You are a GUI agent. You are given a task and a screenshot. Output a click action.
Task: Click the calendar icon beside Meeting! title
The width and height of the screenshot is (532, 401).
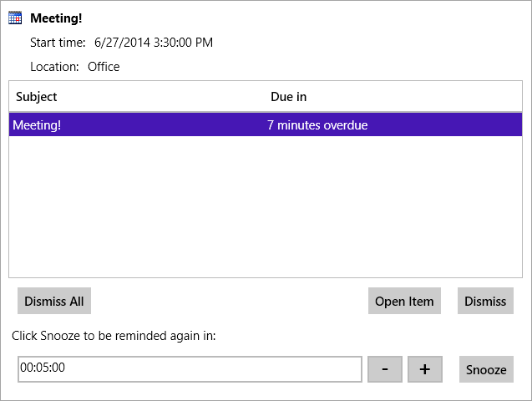click(15, 18)
